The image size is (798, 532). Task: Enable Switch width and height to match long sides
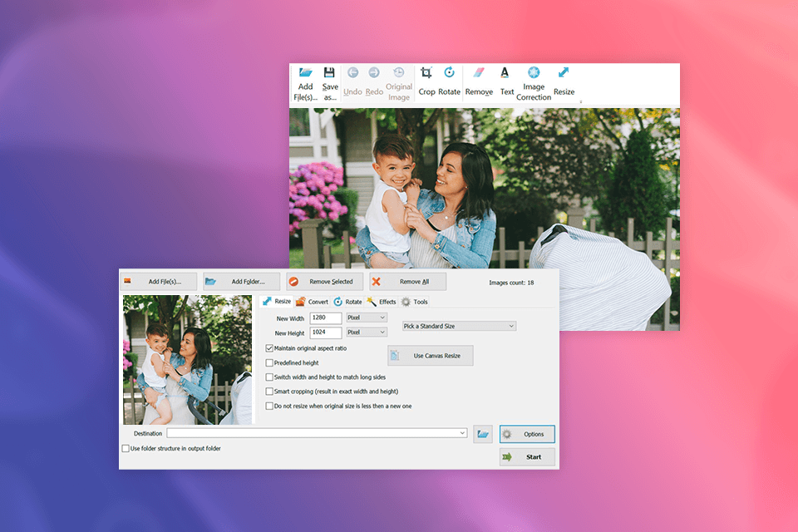269,377
